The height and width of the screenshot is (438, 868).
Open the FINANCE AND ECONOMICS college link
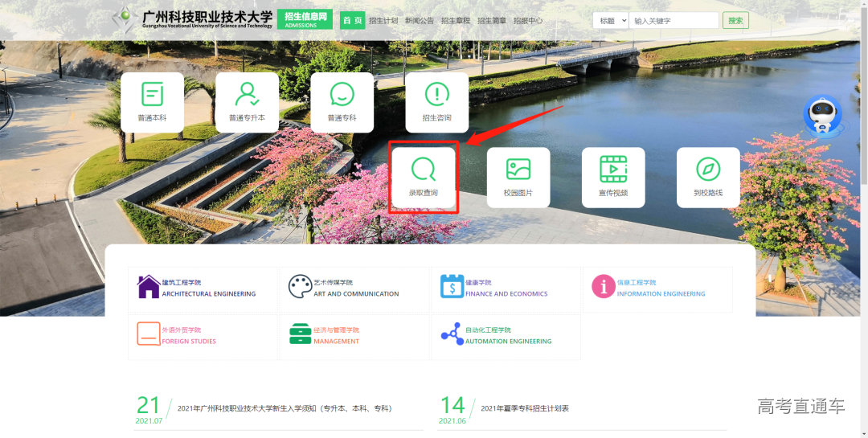point(506,294)
